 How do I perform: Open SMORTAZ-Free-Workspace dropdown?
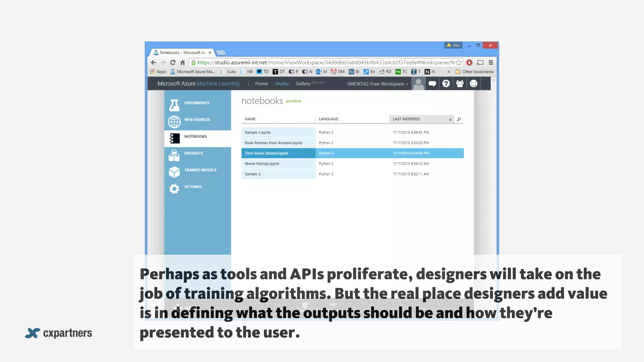tap(378, 84)
